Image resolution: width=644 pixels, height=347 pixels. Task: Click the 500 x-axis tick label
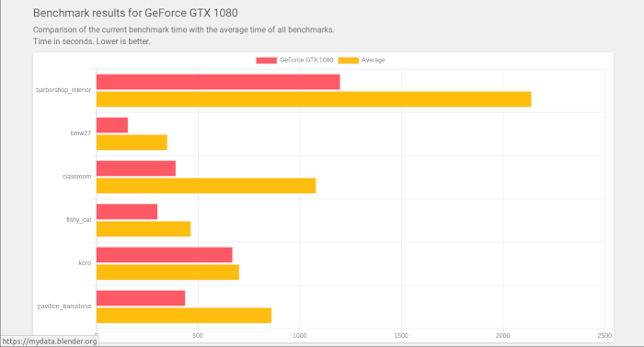(x=198, y=335)
